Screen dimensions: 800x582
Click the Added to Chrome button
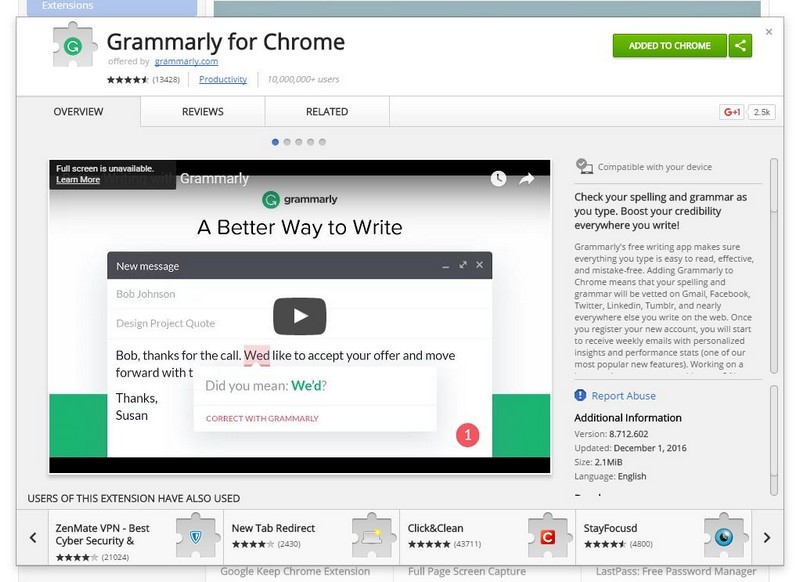coord(669,45)
